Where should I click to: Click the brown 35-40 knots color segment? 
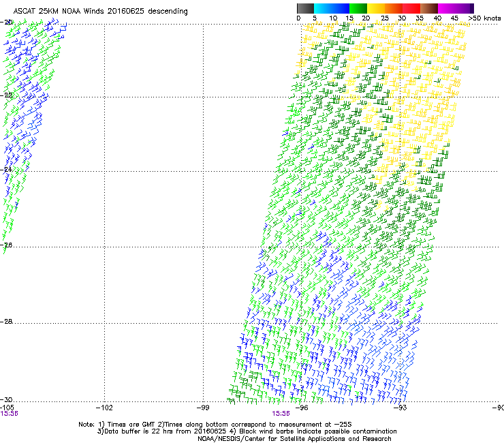coord(429,8)
